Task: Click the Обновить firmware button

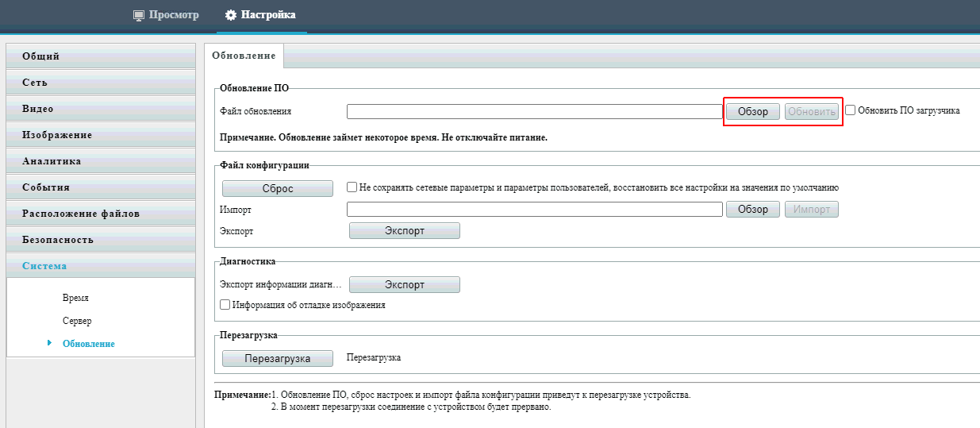Action: [x=812, y=112]
